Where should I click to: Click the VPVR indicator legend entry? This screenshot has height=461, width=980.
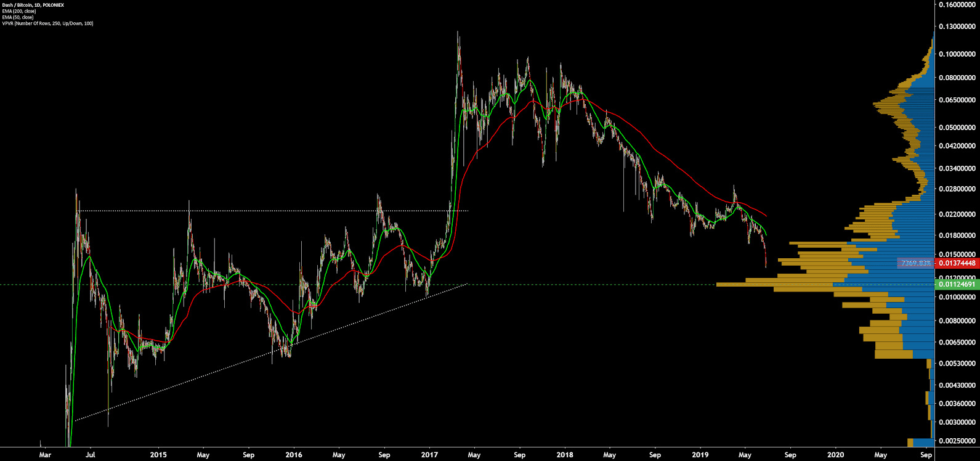47,23
